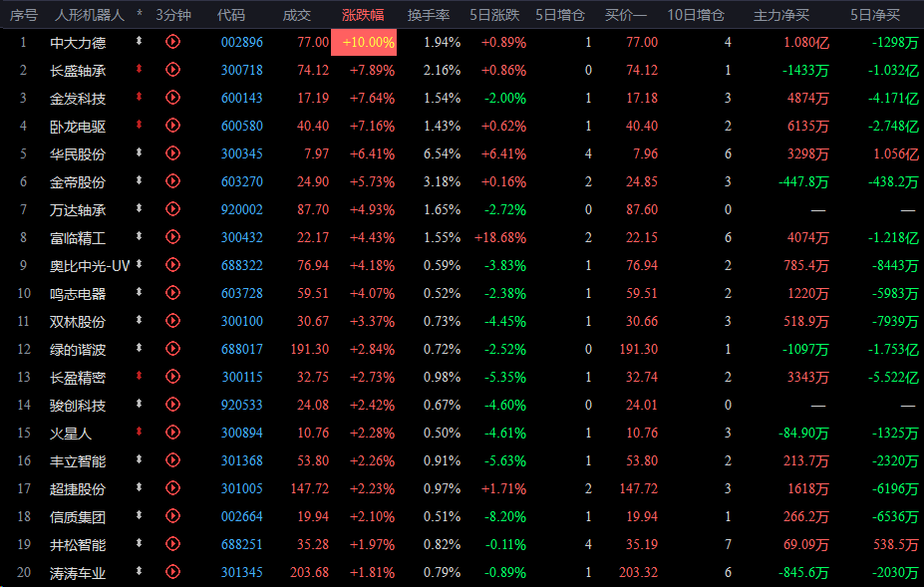The height and width of the screenshot is (587, 924).
Task: Open the play icon in 火星人 row
Action: click(x=172, y=434)
